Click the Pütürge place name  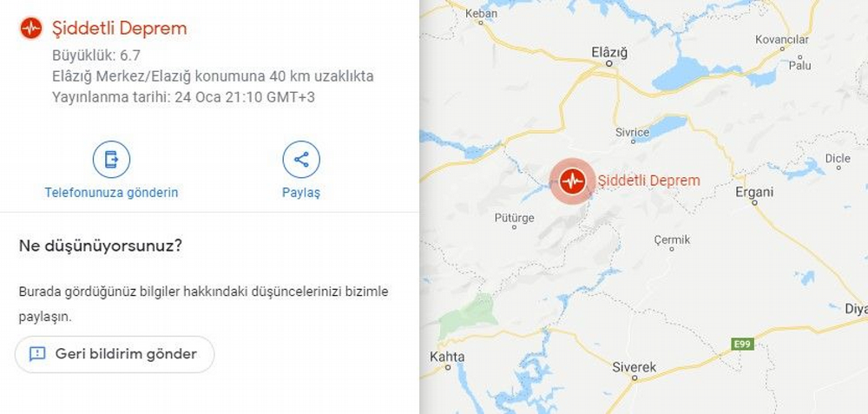[514, 218]
